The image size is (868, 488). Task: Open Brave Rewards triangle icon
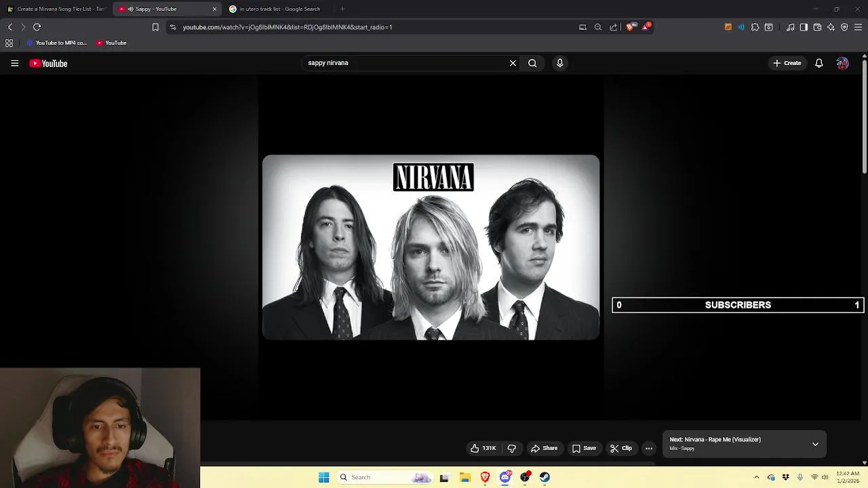[x=646, y=27]
